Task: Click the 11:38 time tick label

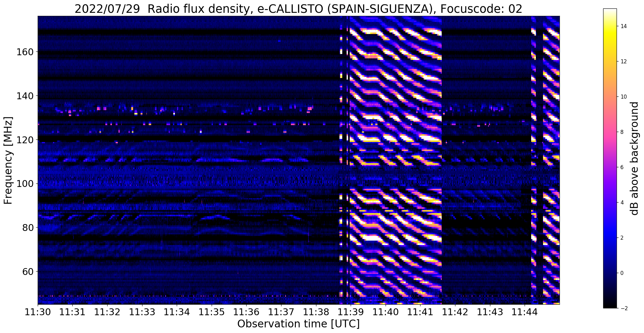Action: [x=316, y=312]
